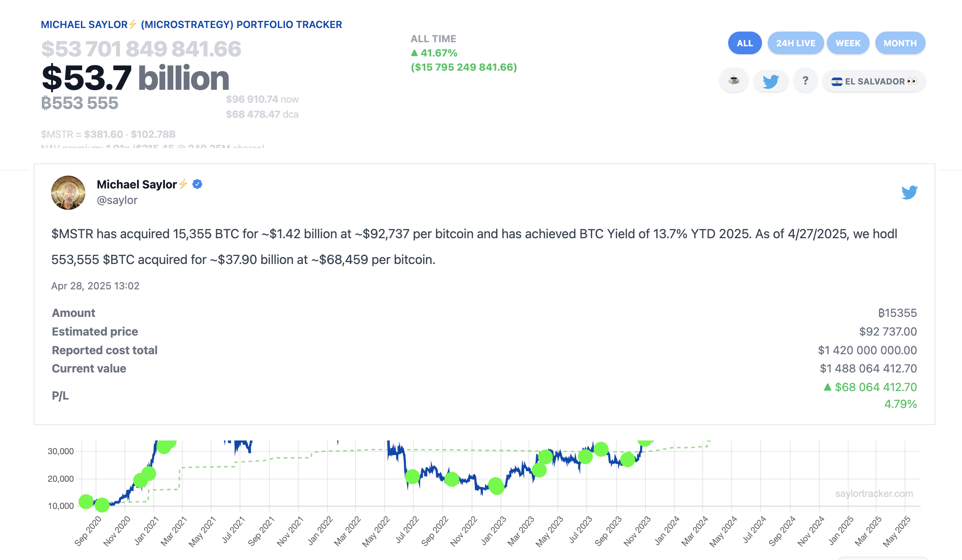
Task: Select the ALL time range tab
Action: (x=745, y=43)
